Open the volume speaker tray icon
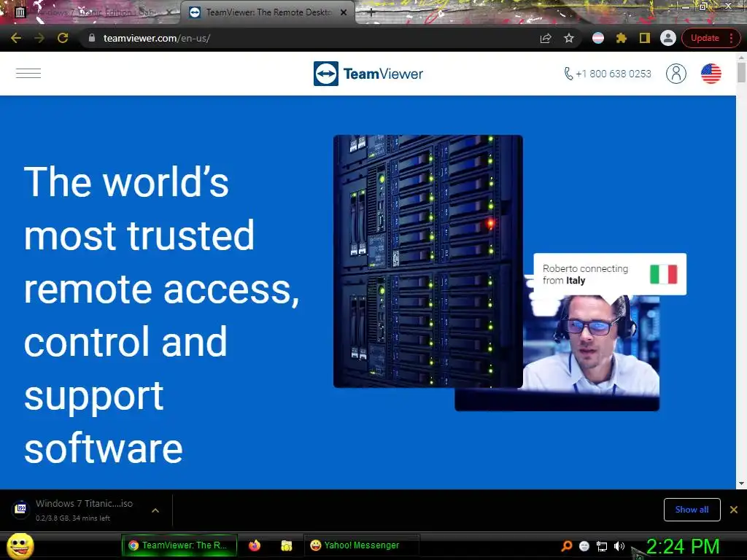 pyautogui.click(x=619, y=546)
